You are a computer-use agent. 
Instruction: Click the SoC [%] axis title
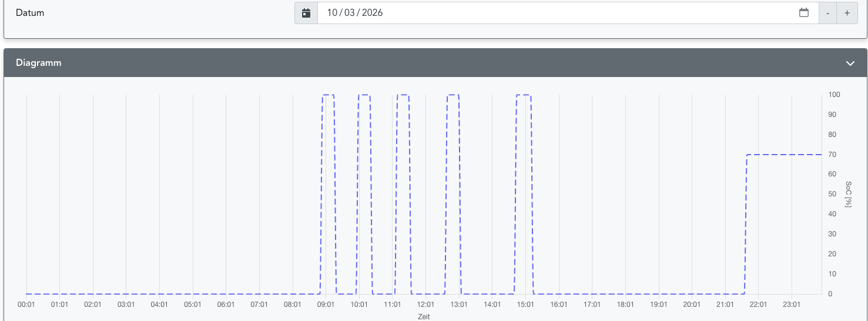click(849, 194)
